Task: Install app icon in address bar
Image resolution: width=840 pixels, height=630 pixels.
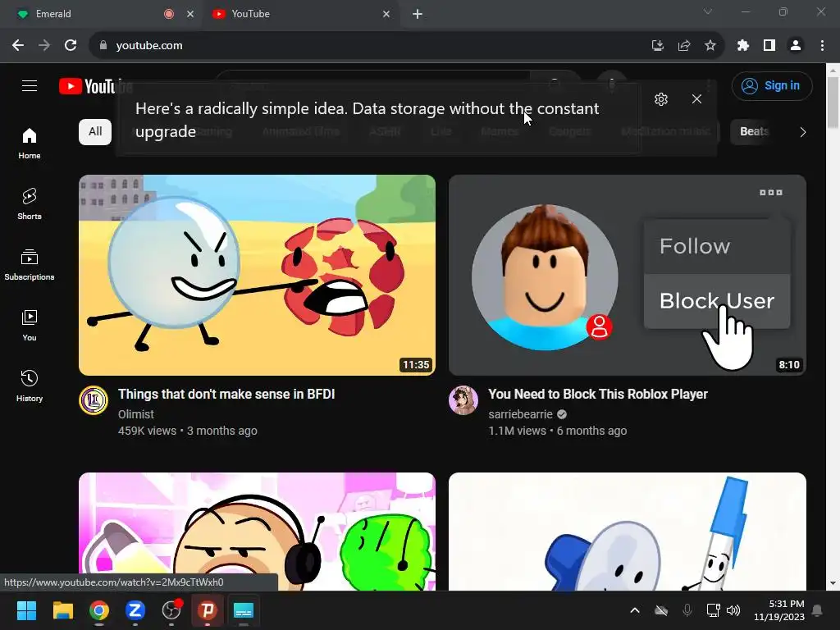Action: tap(657, 46)
